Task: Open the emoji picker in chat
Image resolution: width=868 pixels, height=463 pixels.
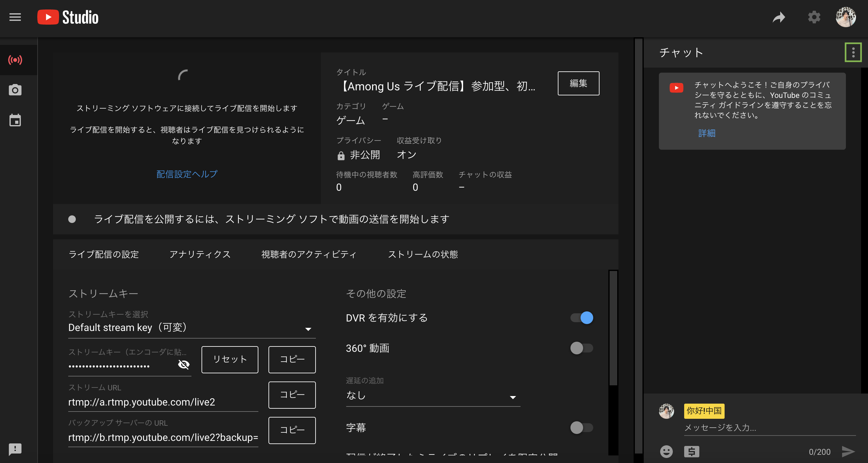Action: point(666,452)
